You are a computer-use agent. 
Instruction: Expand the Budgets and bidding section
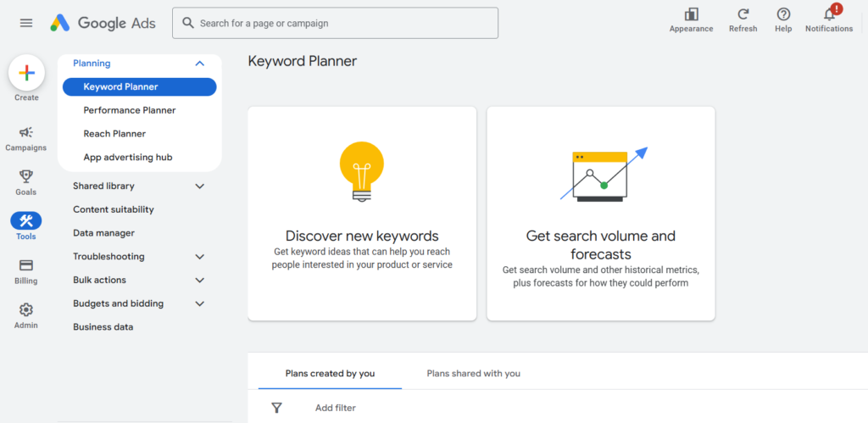(200, 304)
